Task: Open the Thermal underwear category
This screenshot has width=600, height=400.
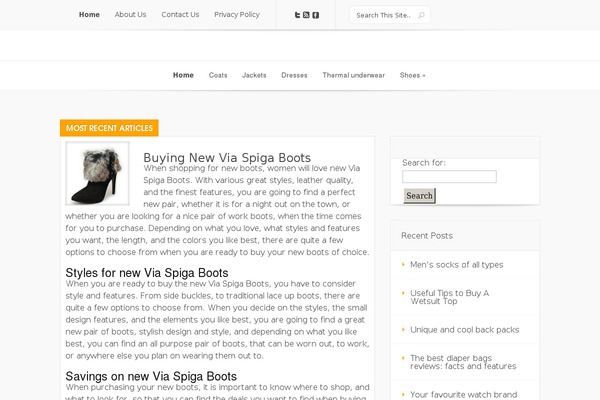Action: (x=354, y=75)
